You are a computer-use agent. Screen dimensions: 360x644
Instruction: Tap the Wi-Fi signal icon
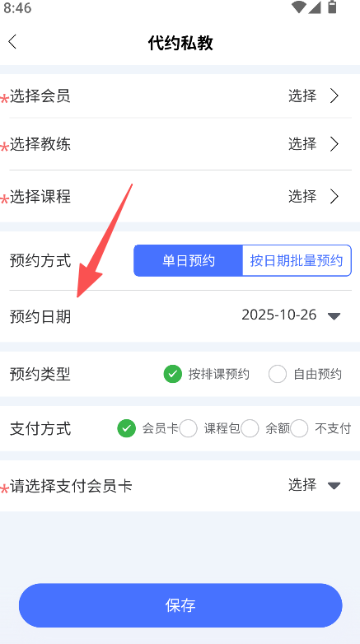(x=299, y=7)
